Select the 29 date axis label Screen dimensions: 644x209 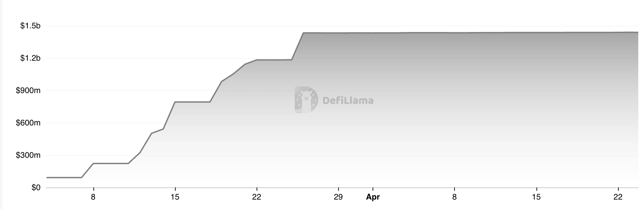[x=338, y=197]
